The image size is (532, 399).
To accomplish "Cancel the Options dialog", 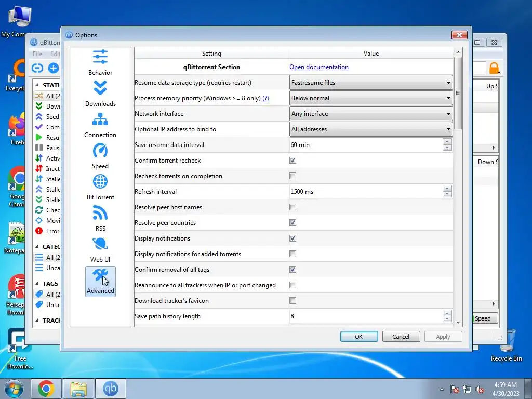I will [401, 337].
